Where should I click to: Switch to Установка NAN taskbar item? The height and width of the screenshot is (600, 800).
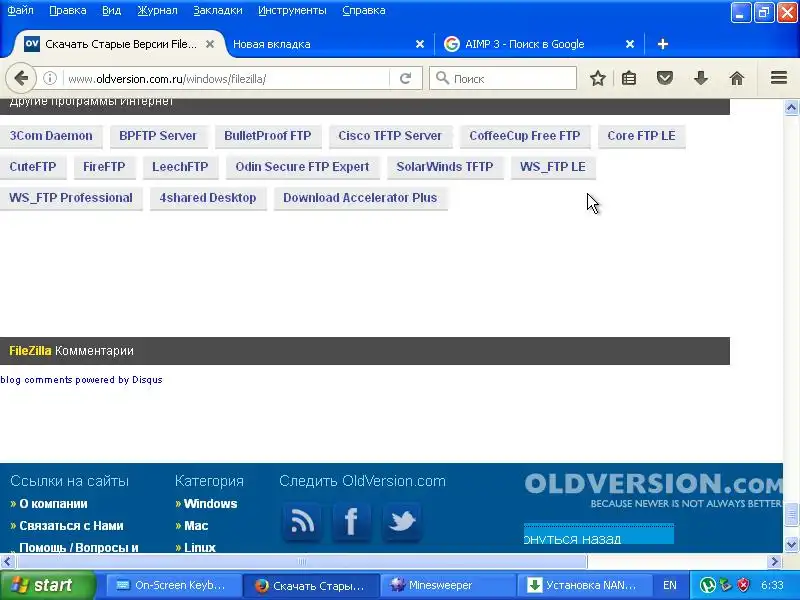click(585, 585)
